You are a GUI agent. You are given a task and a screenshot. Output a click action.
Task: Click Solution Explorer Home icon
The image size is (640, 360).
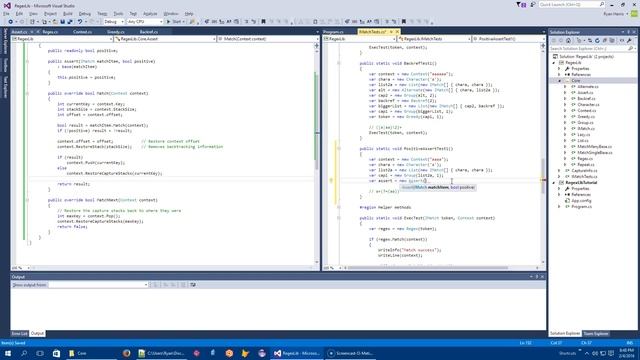point(568,41)
